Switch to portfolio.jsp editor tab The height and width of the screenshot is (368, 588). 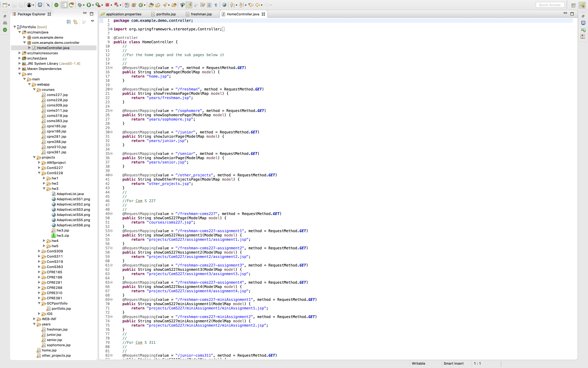163,14
